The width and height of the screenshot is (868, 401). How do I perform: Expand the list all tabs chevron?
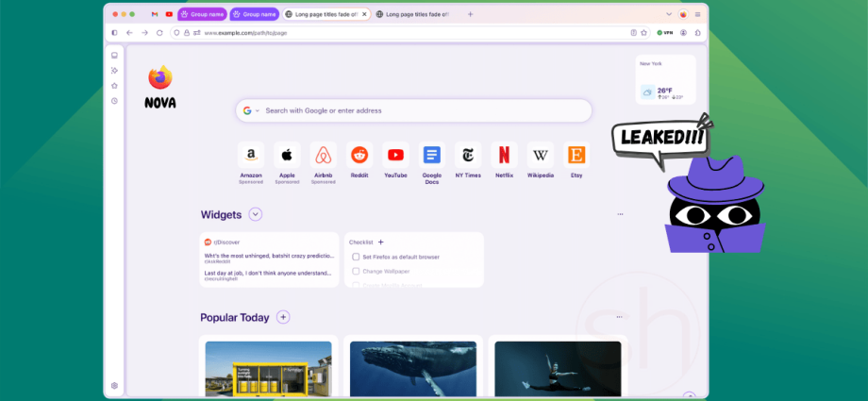669,14
